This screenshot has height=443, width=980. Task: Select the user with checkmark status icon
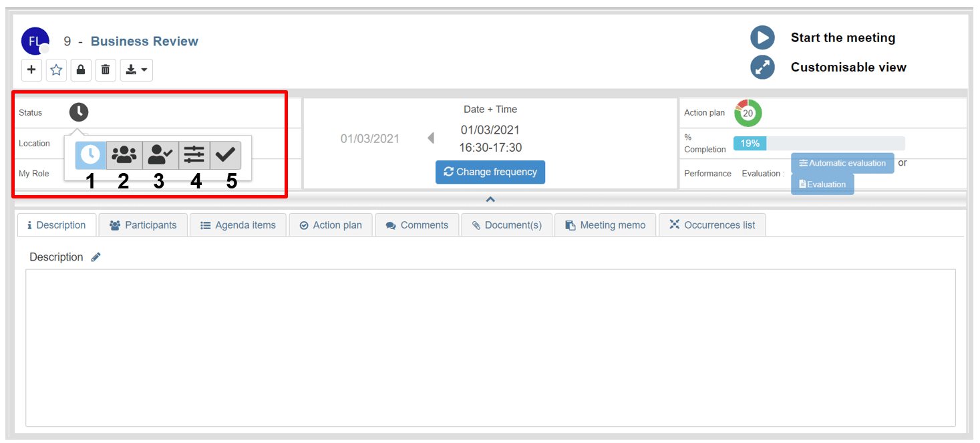click(160, 155)
